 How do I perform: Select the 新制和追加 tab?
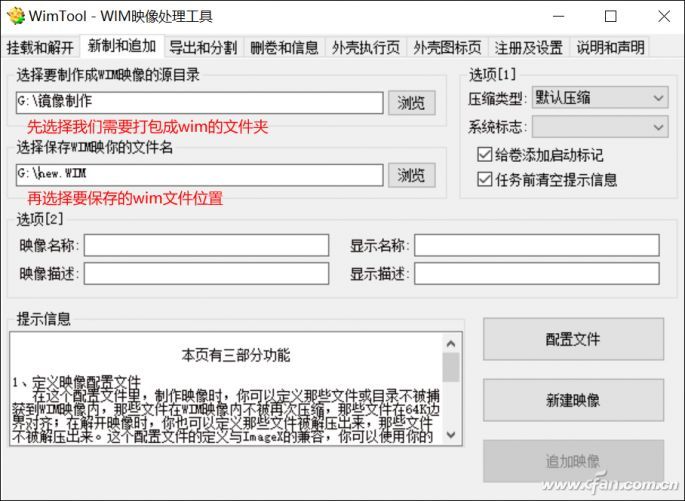(122, 46)
